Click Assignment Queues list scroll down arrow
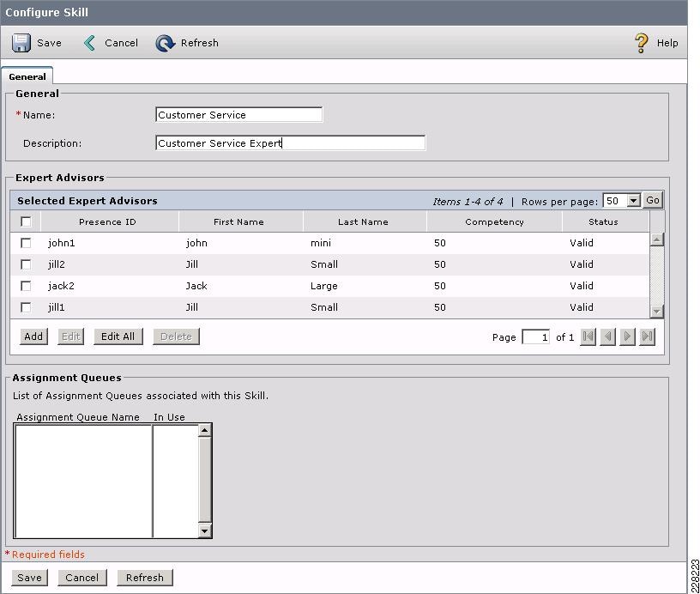This screenshot has height=594, width=700. tap(204, 530)
